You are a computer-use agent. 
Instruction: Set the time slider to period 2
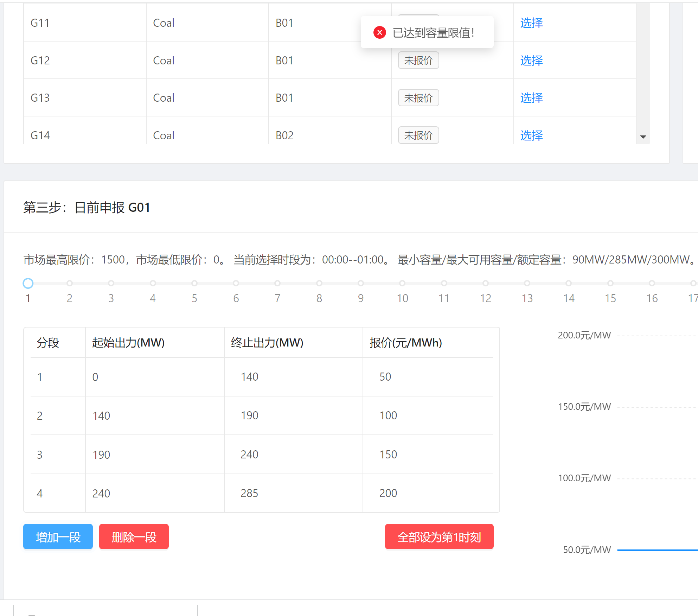(x=70, y=283)
